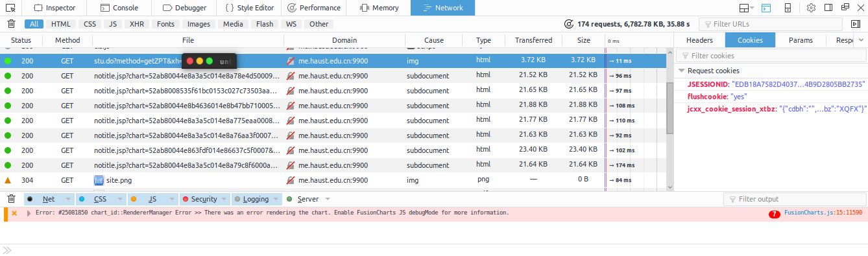The height and width of the screenshot is (256, 868).
Task: Open the Performance tab
Action: pos(314,8)
